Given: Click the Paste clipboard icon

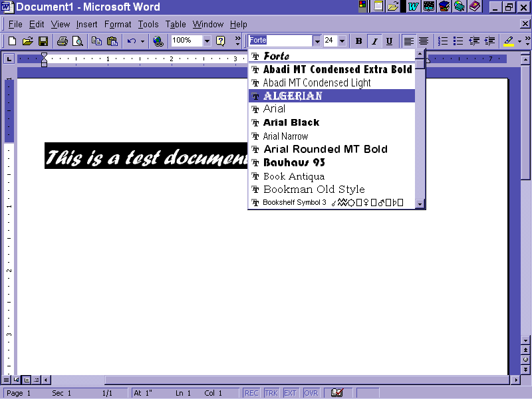Looking at the screenshot, I should (x=112, y=41).
